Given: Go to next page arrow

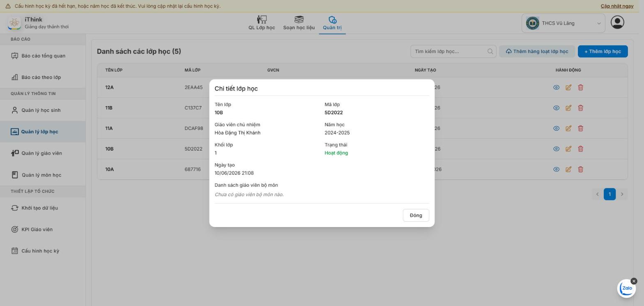Looking at the screenshot, I should 622,194.
